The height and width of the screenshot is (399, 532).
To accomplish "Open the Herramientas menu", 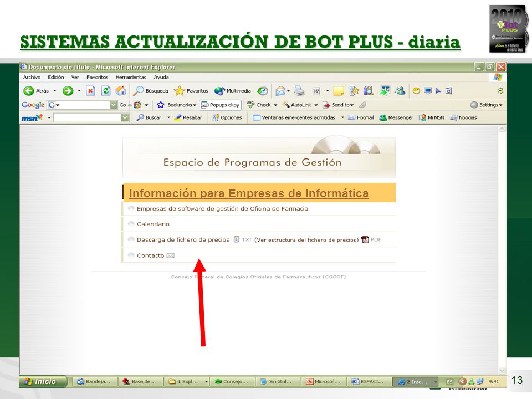I will click(x=131, y=78).
